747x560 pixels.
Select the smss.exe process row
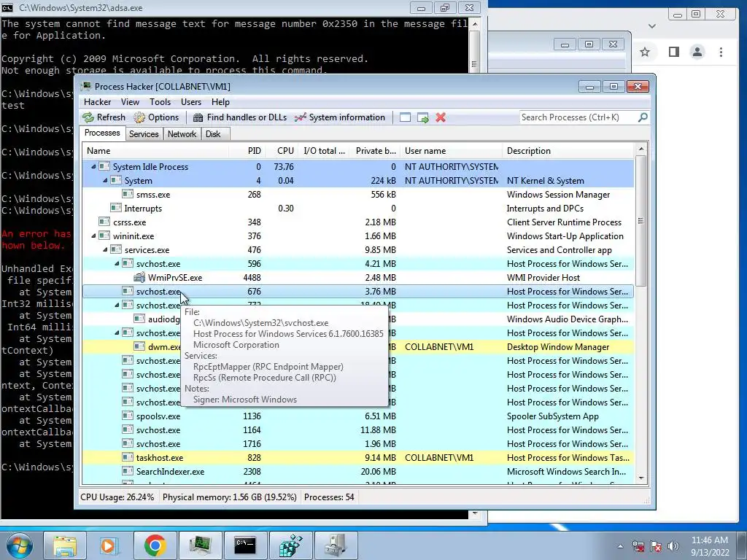[x=358, y=194]
